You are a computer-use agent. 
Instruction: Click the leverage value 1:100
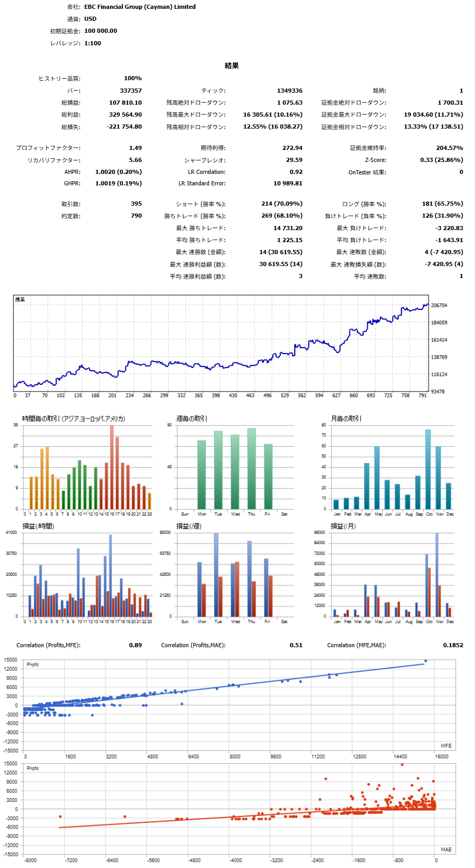93,43
